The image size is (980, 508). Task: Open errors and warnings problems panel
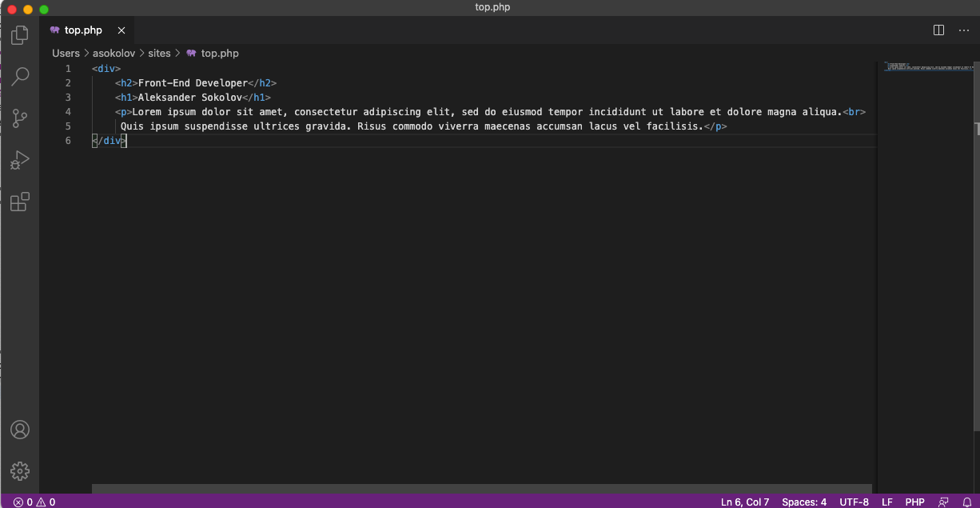click(x=34, y=502)
